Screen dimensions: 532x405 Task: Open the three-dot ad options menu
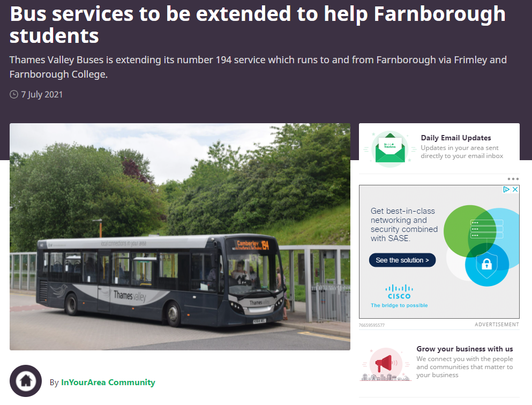513,179
